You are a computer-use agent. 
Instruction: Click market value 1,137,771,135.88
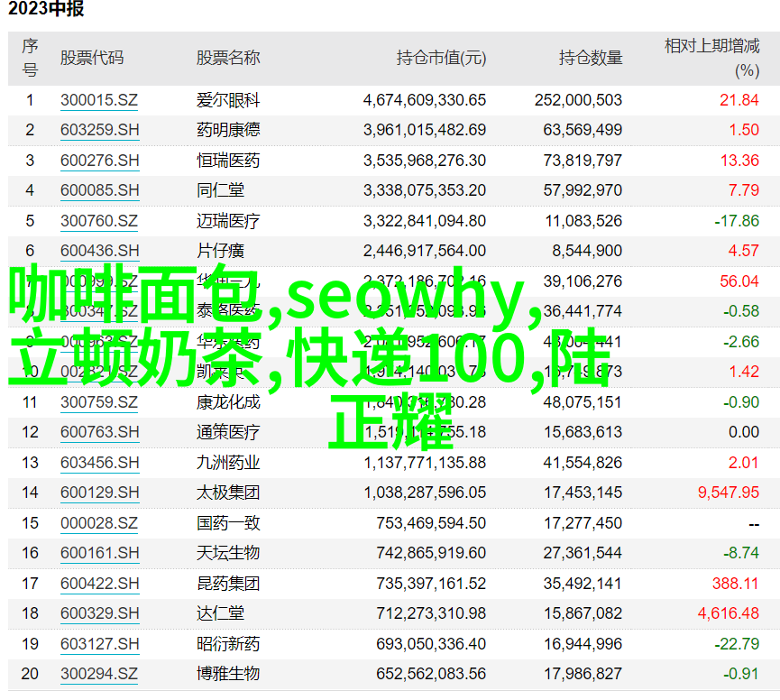(425, 463)
